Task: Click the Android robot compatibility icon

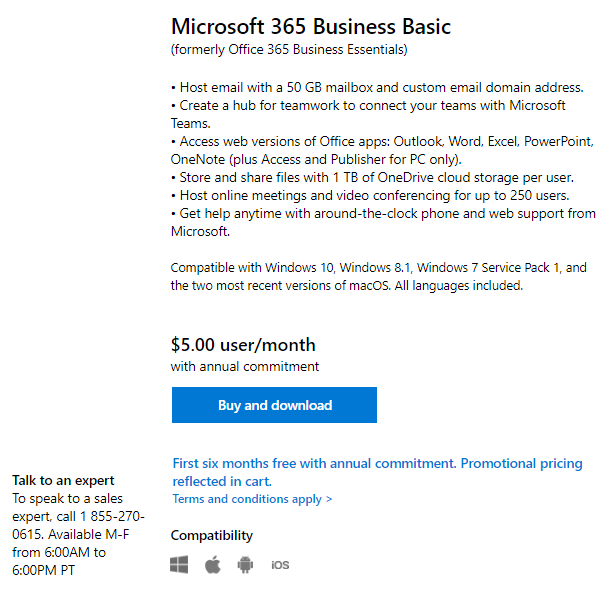Action: pos(245,565)
